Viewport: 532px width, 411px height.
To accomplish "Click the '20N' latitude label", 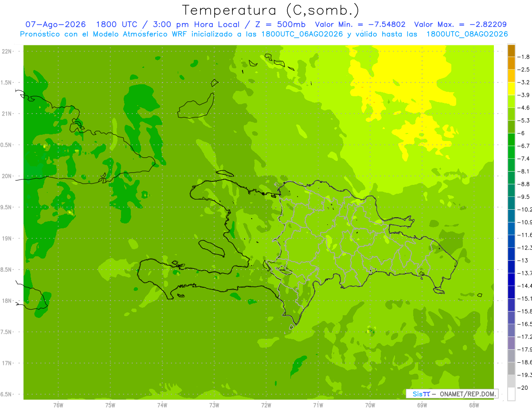I will pos(7,176).
